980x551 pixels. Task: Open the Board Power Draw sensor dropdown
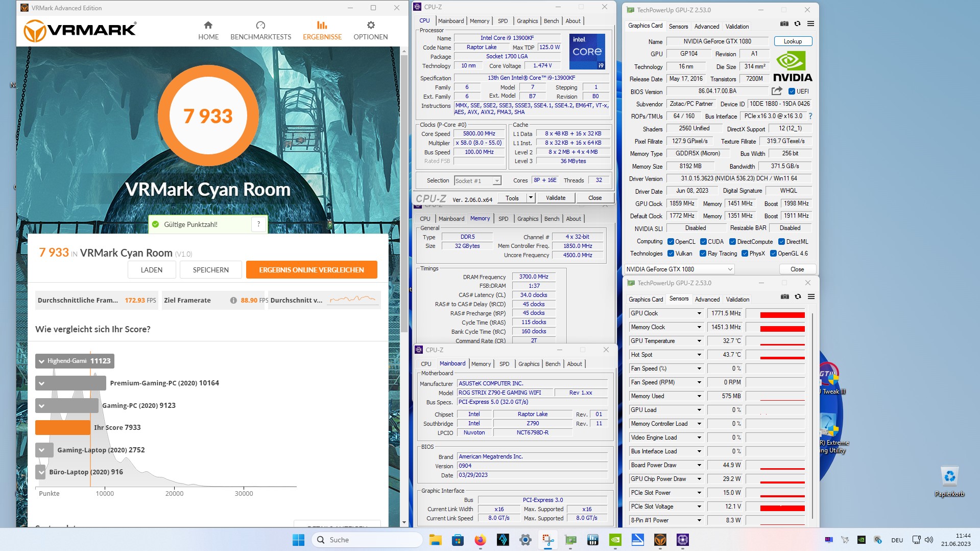point(699,465)
